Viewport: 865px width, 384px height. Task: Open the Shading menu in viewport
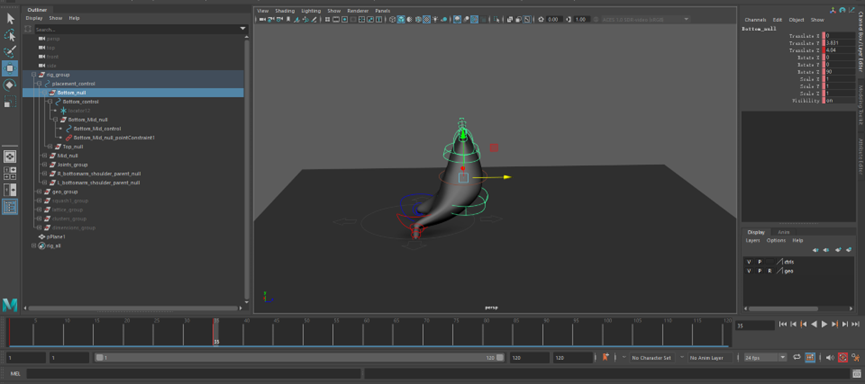(x=285, y=11)
